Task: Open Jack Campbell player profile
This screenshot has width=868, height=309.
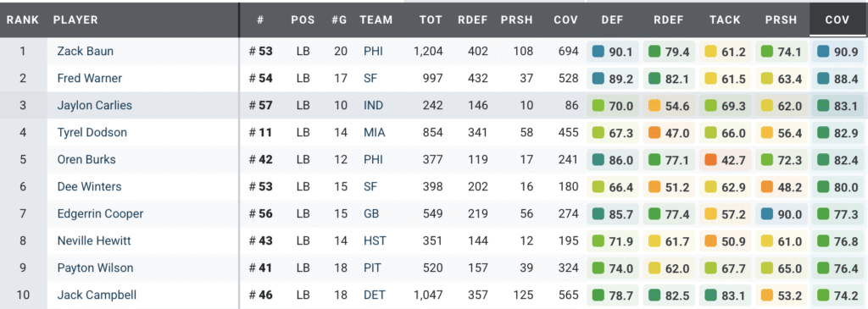Action: coord(97,295)
